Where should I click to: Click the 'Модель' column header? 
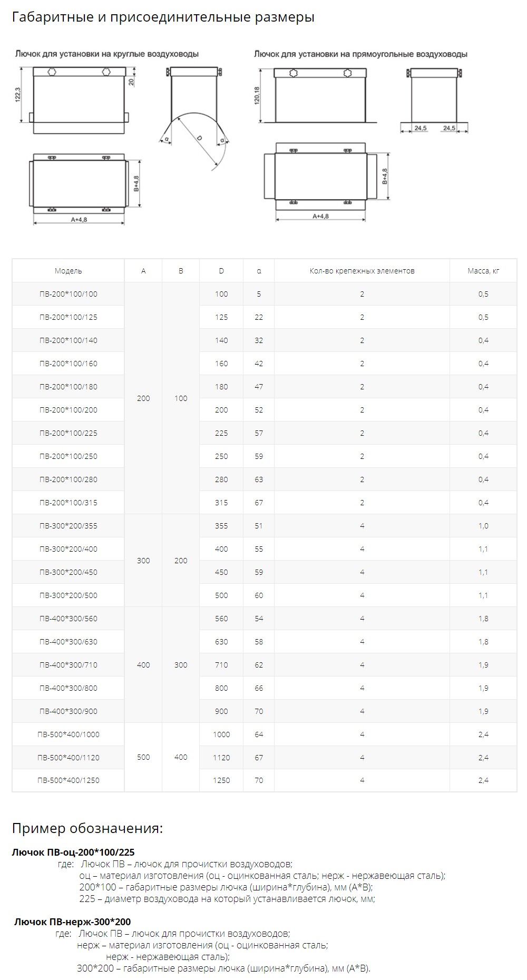[69, 271]
